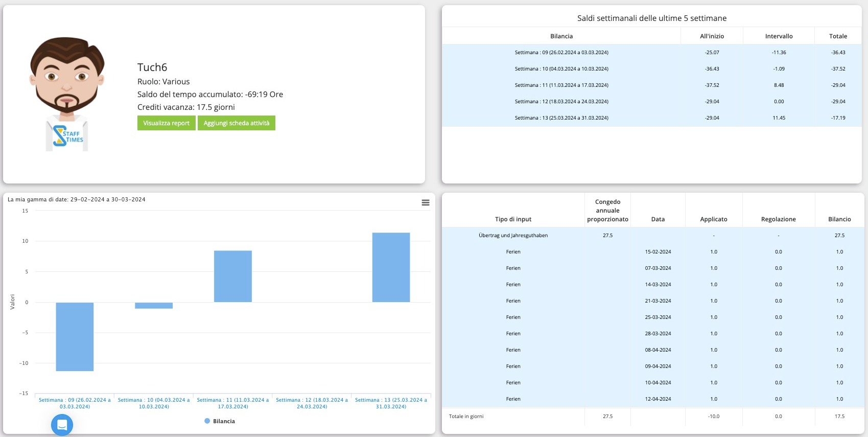This screenshot has height=437, width=868.
Task: Click the Ferien date 15-02-2024
Action: (658, 252)
